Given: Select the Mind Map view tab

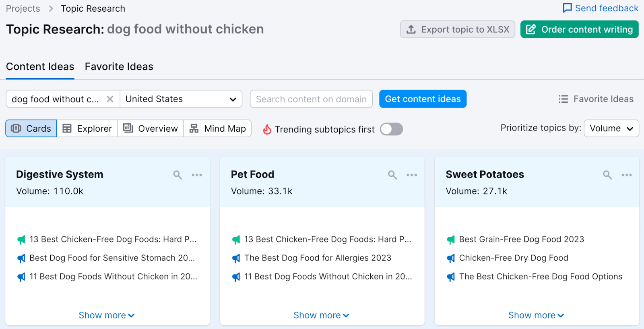Looking at the screenshot, I should tap(217, 128).
